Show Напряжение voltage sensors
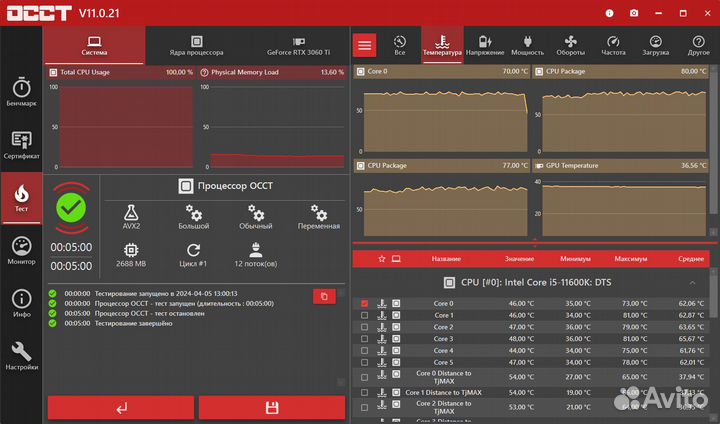 click(485, 45)
